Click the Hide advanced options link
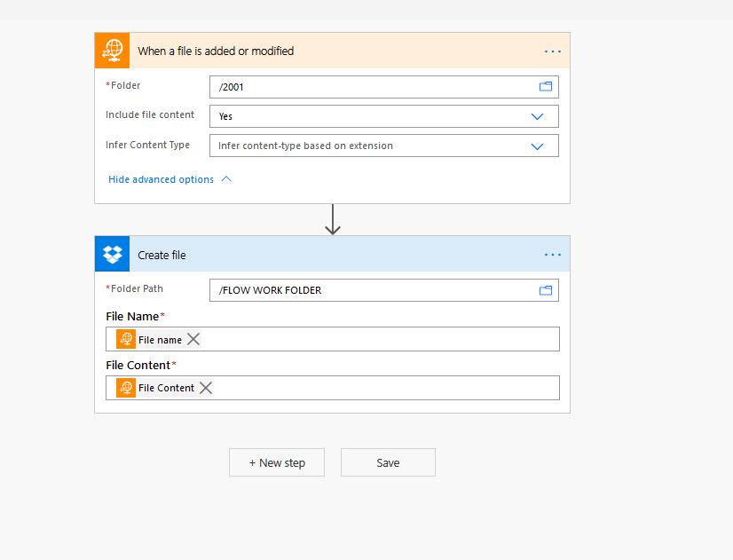 [161, 179]
